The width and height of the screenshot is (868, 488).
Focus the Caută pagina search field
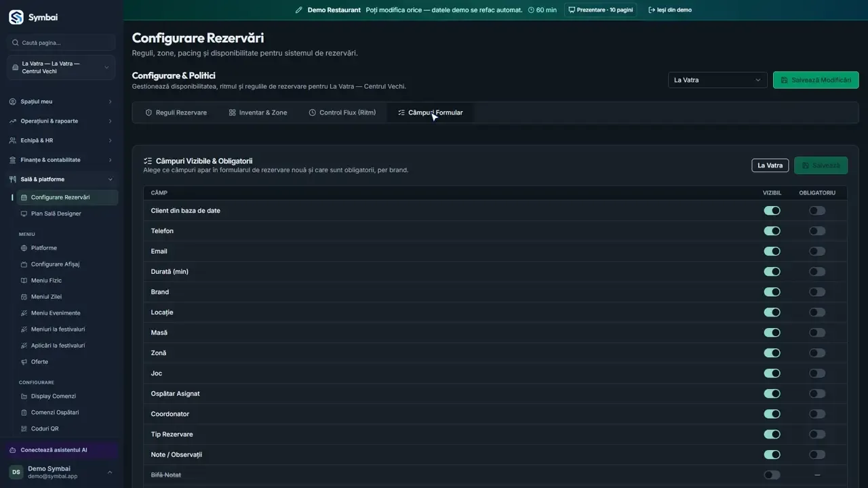pos(61,43)
